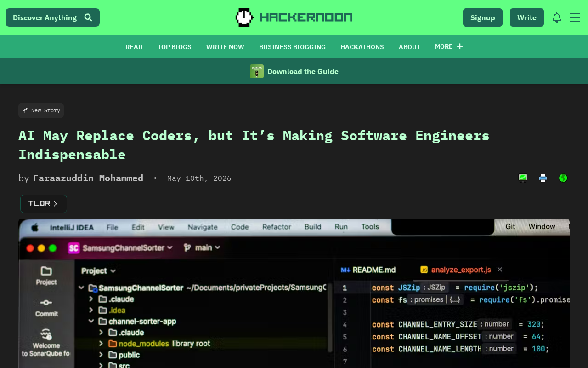Click the Yubico icon
The width and height of the screenshot is (588, 368).
[x=257, y=71]
